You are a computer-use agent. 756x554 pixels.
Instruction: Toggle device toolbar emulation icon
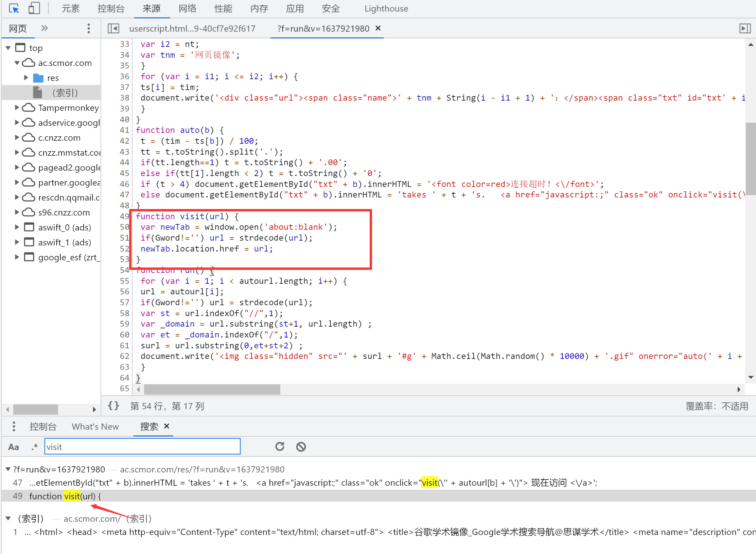tap(34, 8)
